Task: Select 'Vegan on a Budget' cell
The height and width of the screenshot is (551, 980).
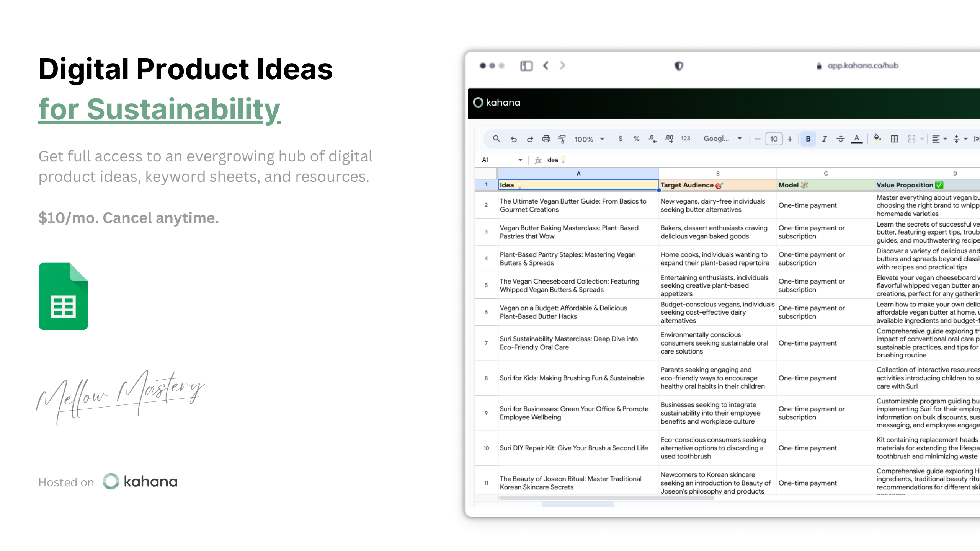Action: point(578,312)
